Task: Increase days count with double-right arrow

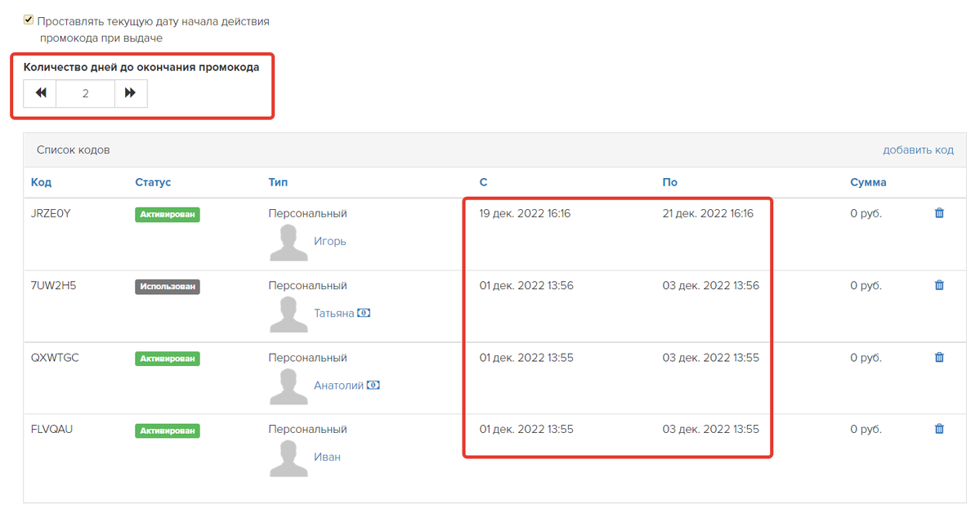Action: [131, 93]
